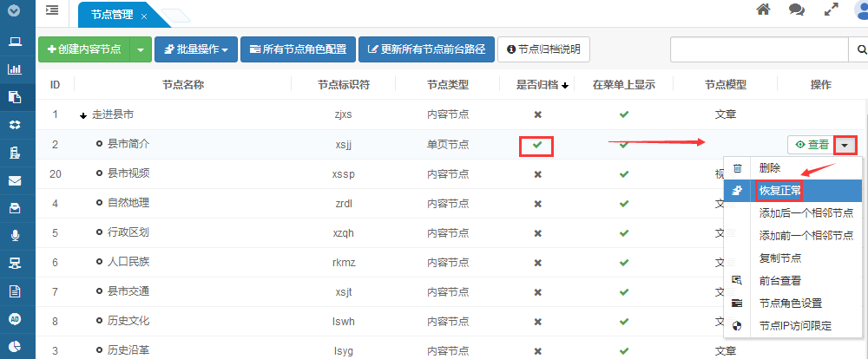Open the chat messages icon
The height and width of the screenshot is (359, 868).
tap(796, 10)
